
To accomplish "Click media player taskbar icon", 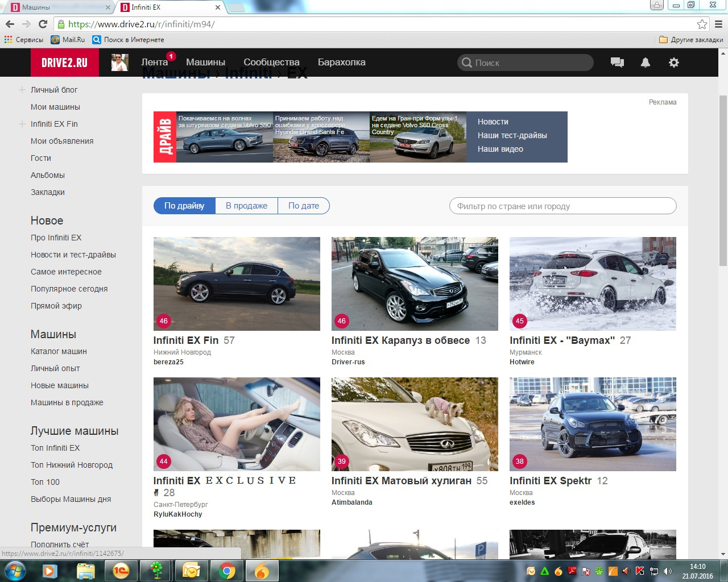I will 50,571.
